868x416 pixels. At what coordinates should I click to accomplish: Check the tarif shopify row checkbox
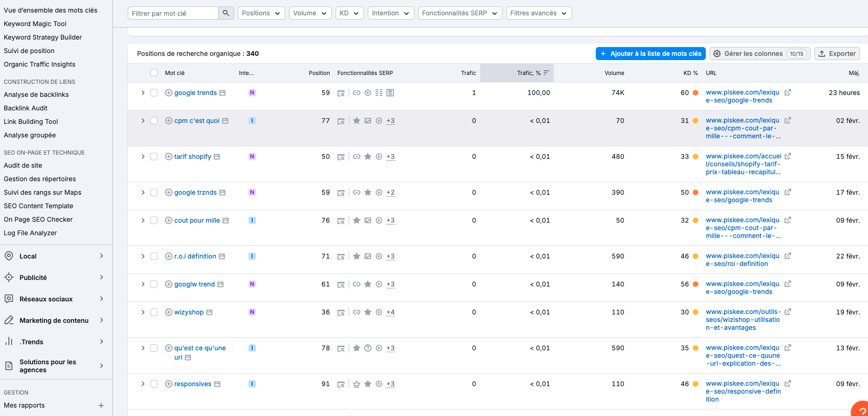154,157
